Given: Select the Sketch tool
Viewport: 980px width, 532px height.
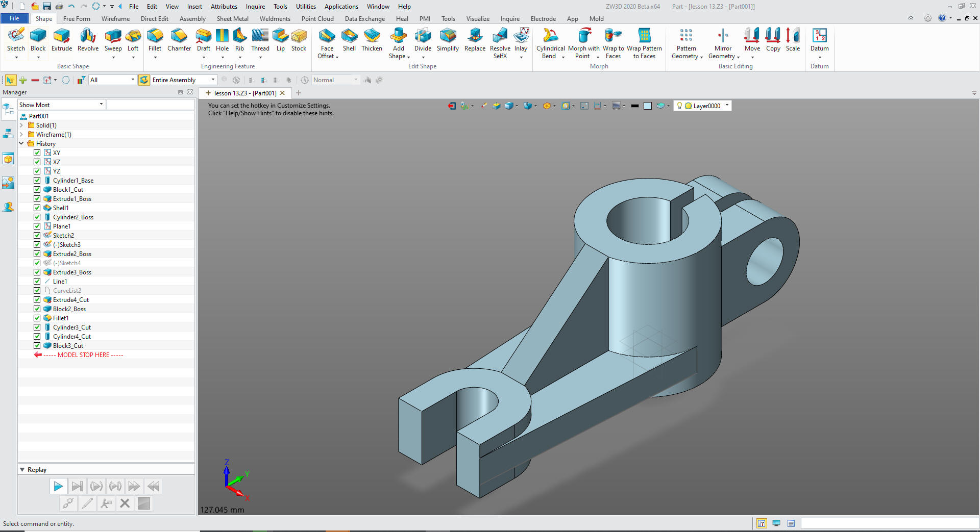Looking at the screenshot, I should click(16, 40).
